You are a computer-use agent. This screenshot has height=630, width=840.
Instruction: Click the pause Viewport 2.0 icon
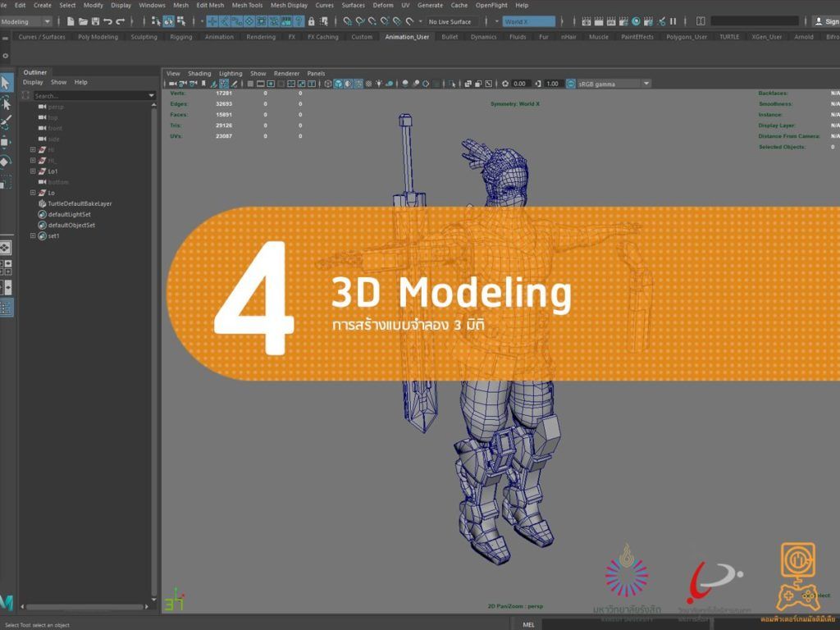(673, 21)
